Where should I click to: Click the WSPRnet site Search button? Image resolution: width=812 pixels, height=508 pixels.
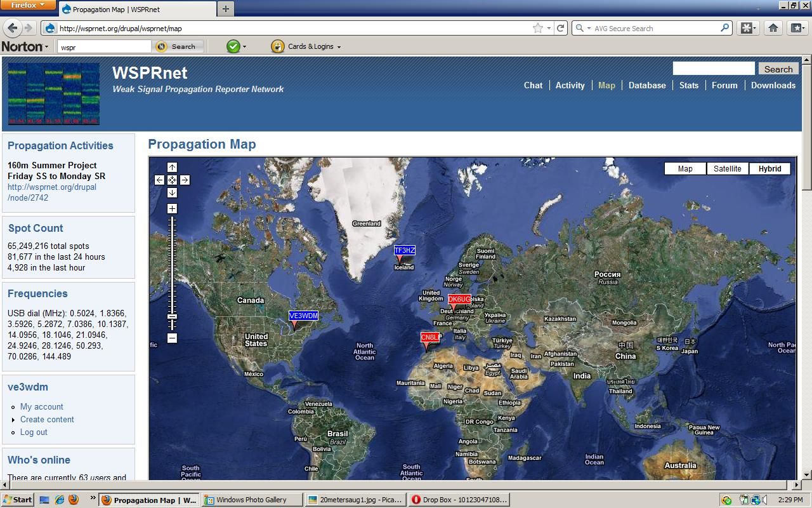[778, 69]
